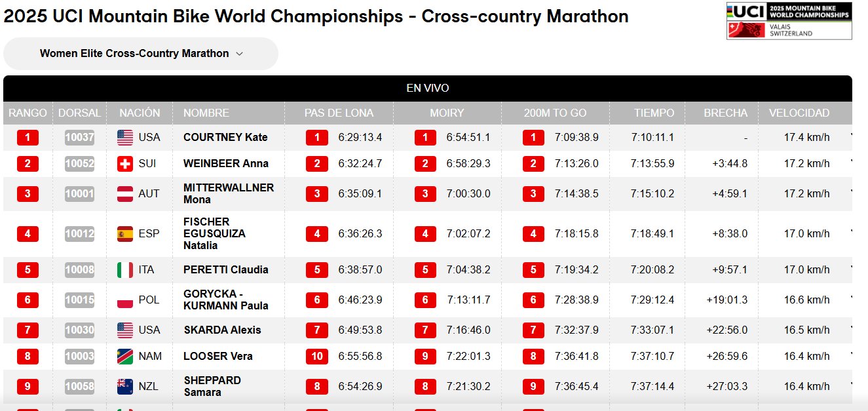868x411 pixels.
Task: Click the New Zealand flag for Sheppard
Action: click(x=125, y=386)
